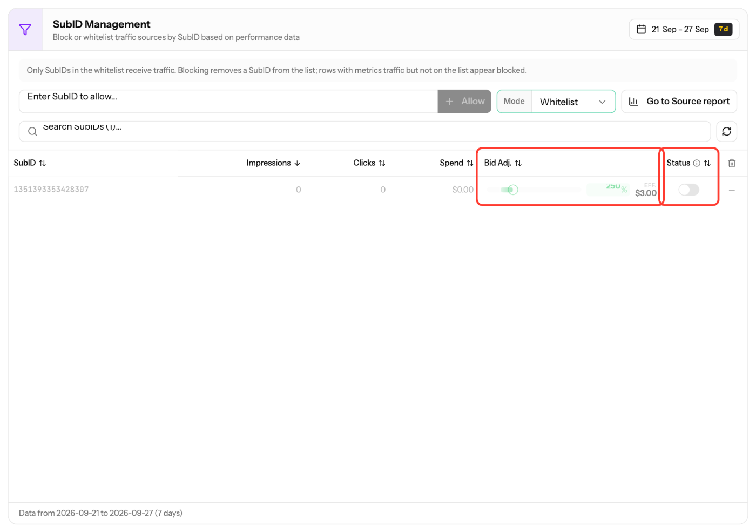Select the SubID text 1351393353428307

(51, 190)
